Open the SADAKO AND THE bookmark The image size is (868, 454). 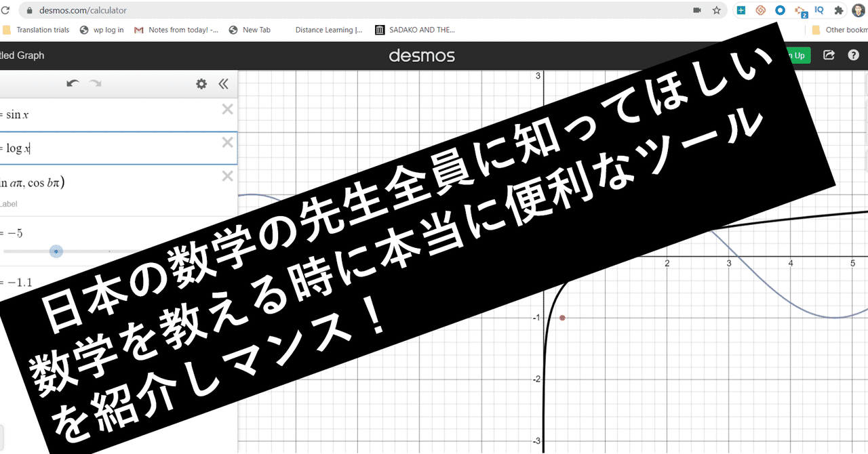tap(414, 30)
